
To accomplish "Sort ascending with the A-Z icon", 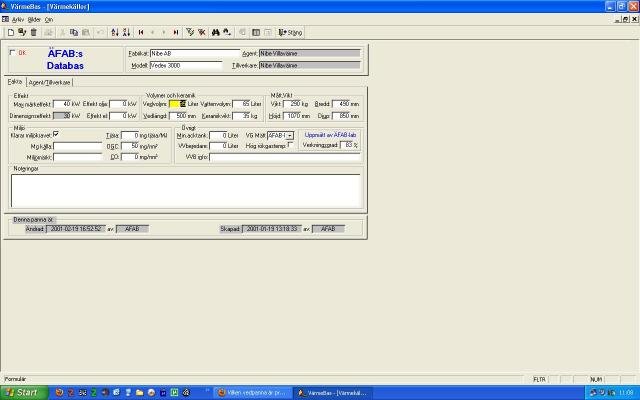I will click(112, 32).
